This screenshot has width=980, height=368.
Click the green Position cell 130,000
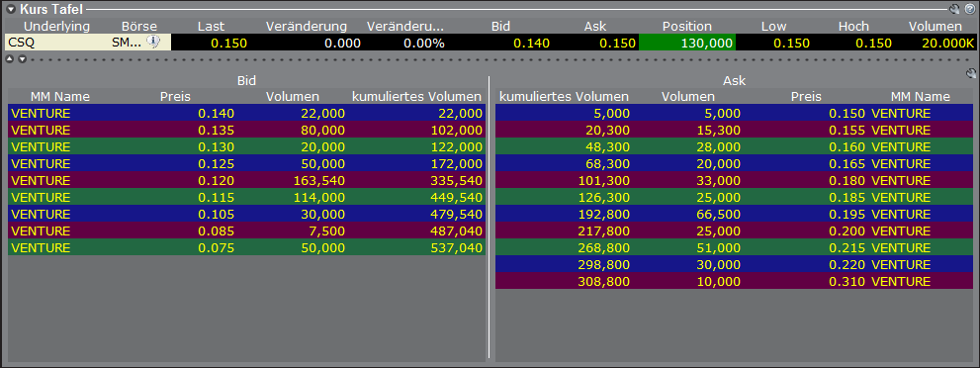687,44
